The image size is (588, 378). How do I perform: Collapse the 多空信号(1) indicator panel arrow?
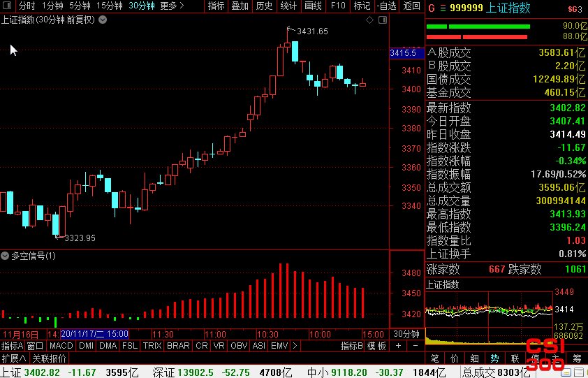click(5, 256)
